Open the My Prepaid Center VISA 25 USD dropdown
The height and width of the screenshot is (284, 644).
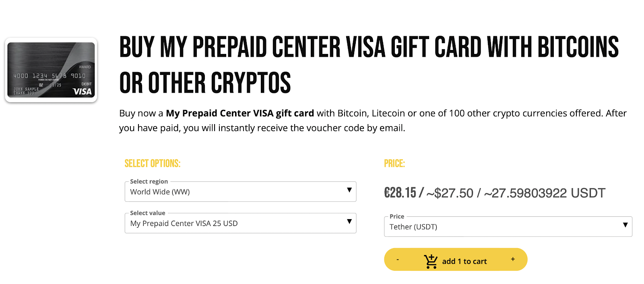tap(233, 223)
